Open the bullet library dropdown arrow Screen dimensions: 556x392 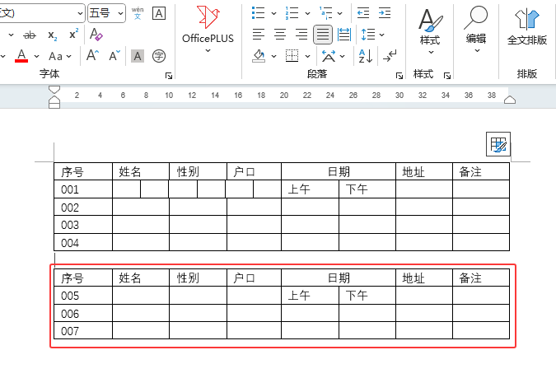pos(273,13)
